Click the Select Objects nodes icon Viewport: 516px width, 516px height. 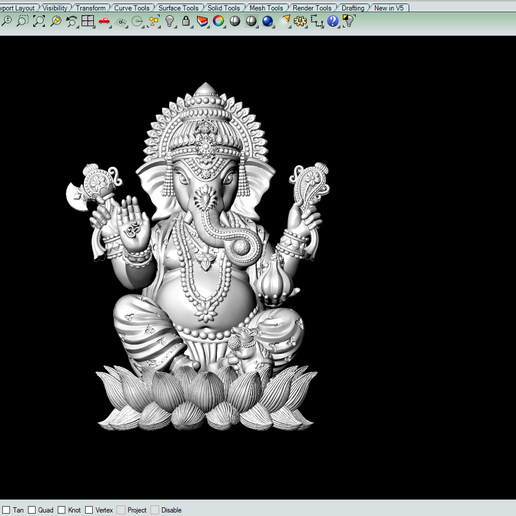point(153,21)
